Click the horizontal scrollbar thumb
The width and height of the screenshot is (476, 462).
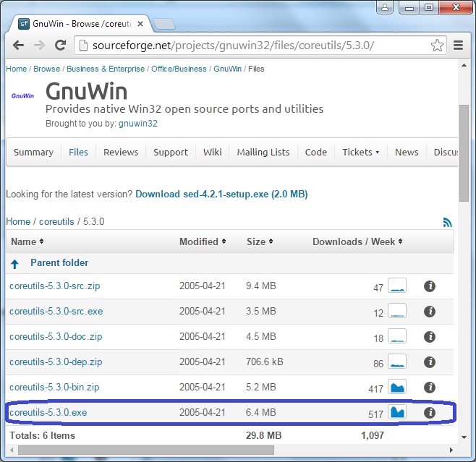click(146, 450)
